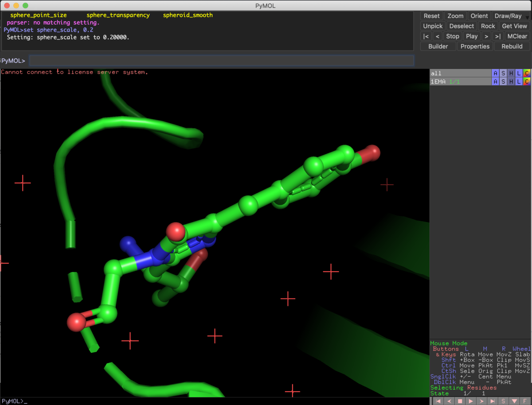Image resolution: width=532 pixels, height=405 pixels.
Task: Open the Color menu for 1EMA
Action: tap(527, 82)
